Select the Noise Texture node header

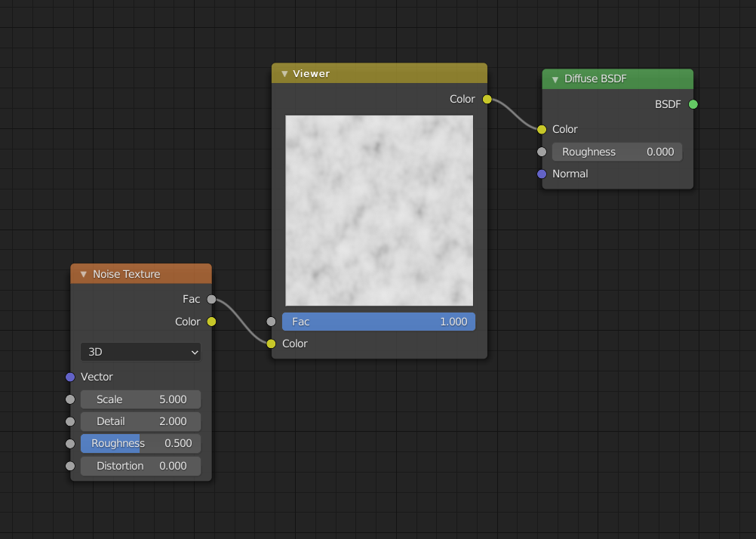coord(141,273)
